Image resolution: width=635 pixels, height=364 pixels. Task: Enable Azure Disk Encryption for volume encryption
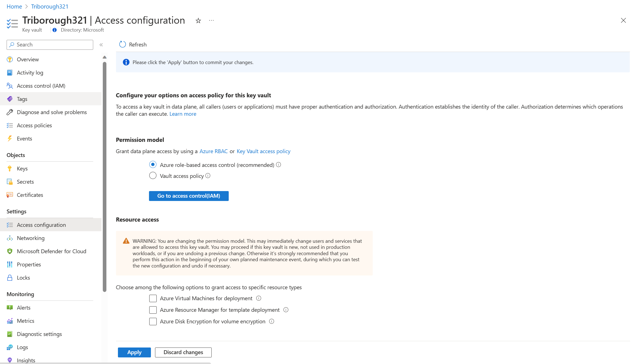pos(153,322)
